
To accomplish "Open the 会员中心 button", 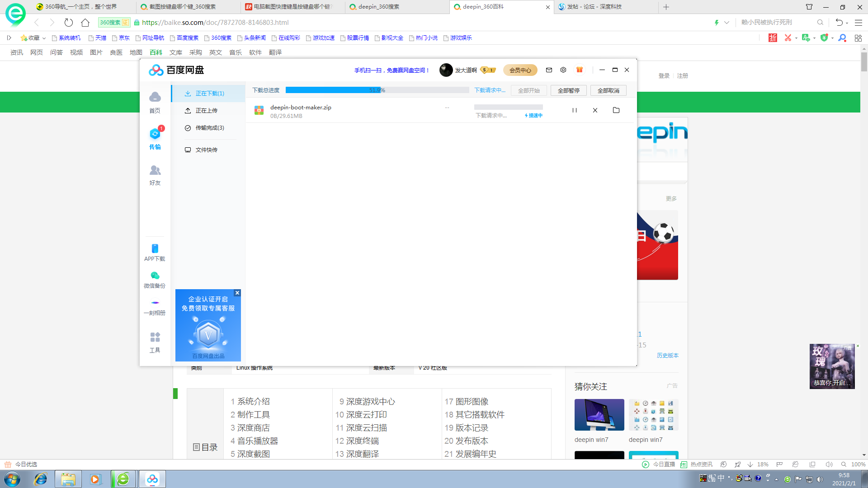I will (520, 70).
